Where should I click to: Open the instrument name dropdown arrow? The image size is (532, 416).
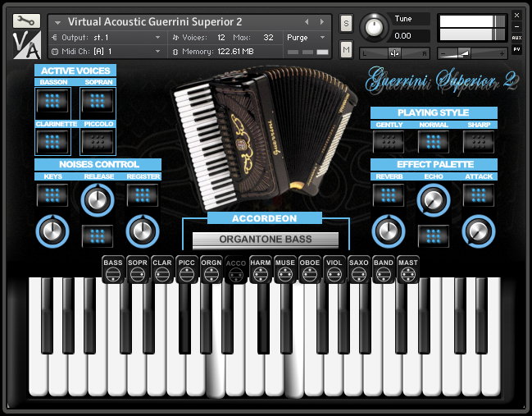[x=57, y=23]
